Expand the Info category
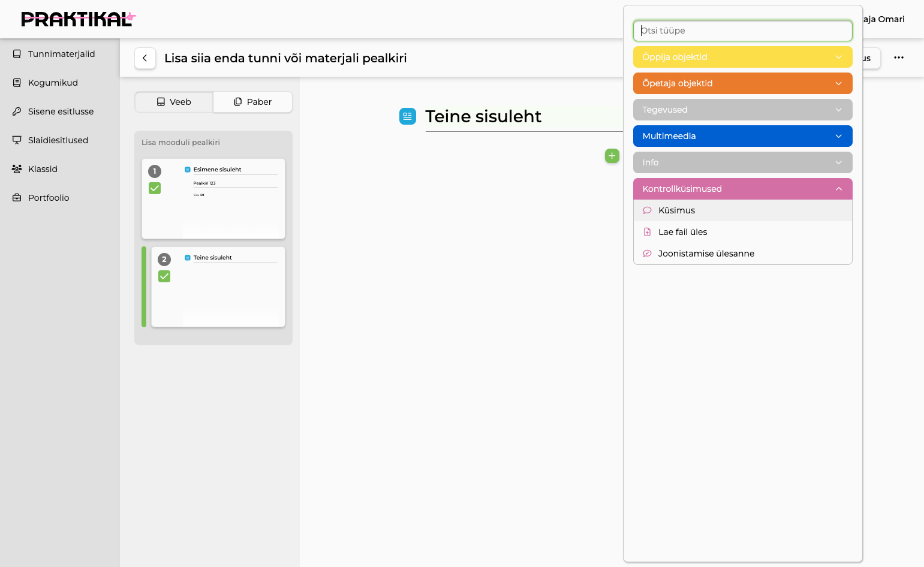Viewport: 924px width, 567px height. click(x=743, y=162)
